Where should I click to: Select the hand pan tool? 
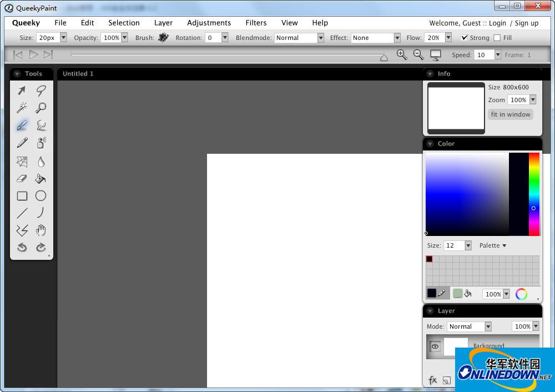pos(41,230)
